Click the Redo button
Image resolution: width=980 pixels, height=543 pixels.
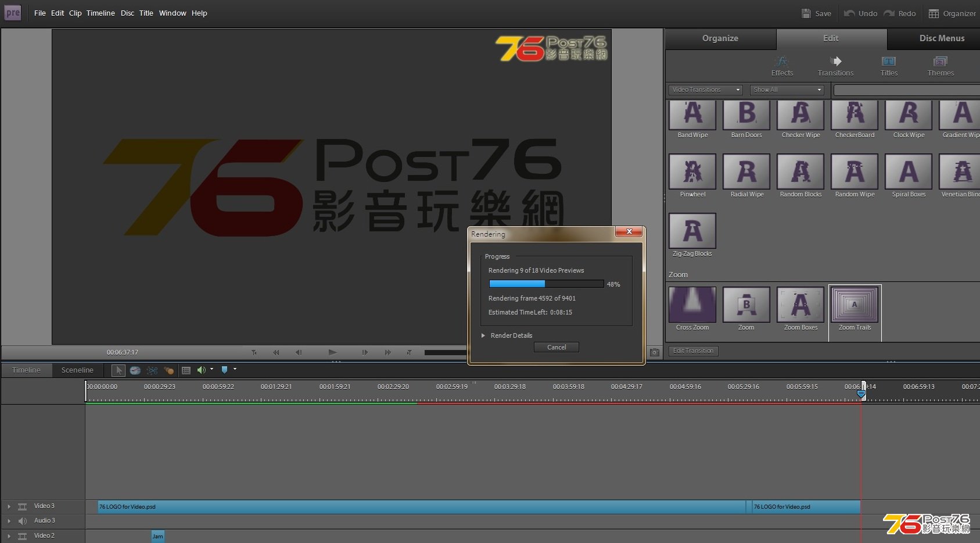[900, 13]
